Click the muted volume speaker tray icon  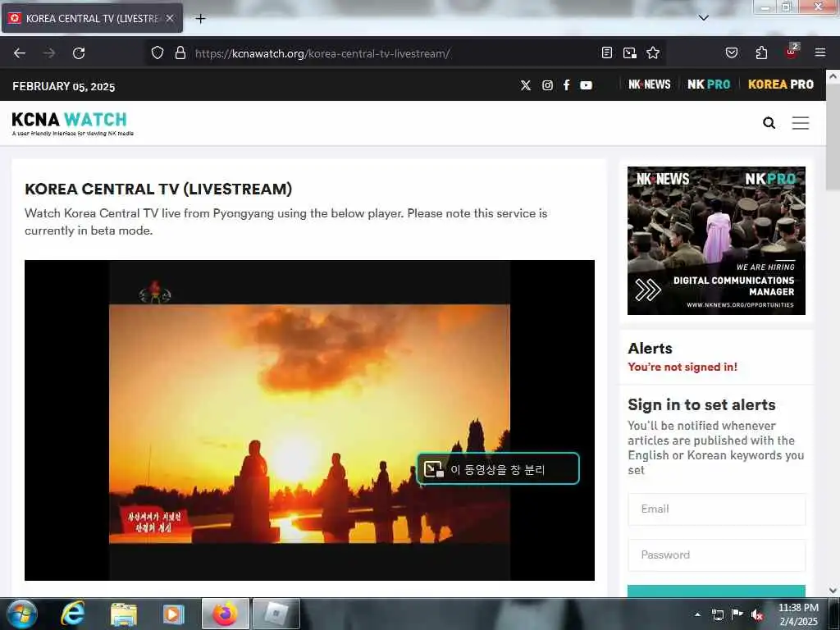tap(757, 615)
